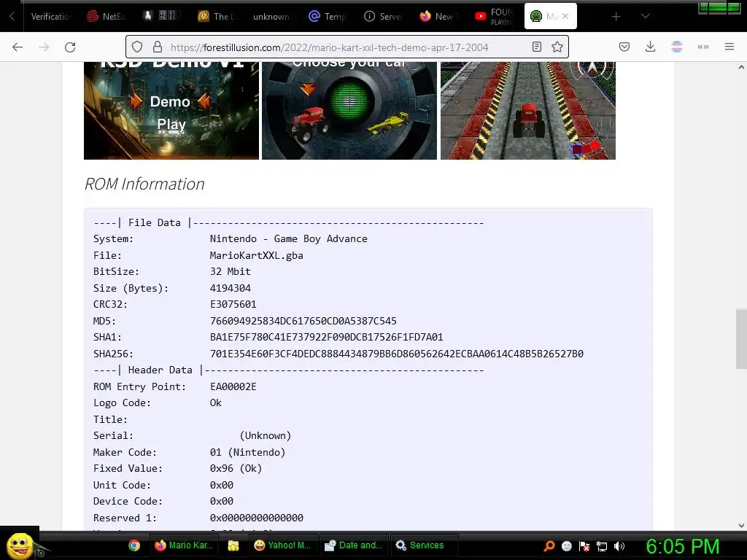Reload the current page

70,47
